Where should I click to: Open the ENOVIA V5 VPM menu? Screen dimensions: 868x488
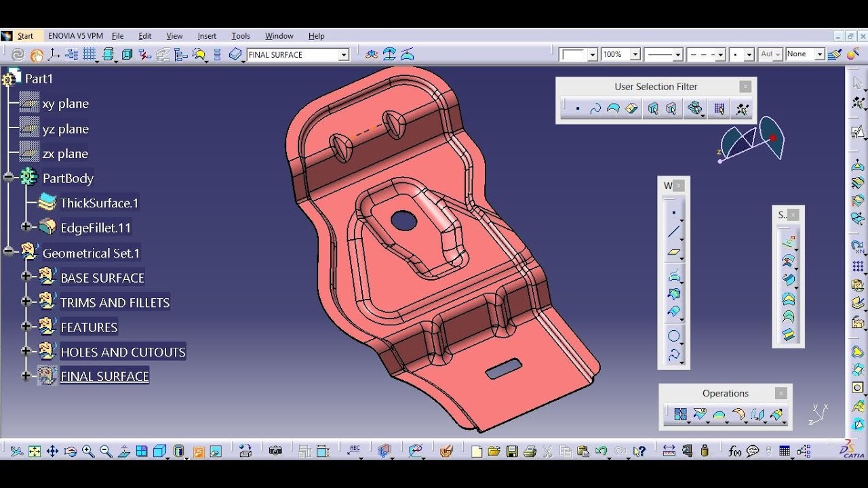75,36
